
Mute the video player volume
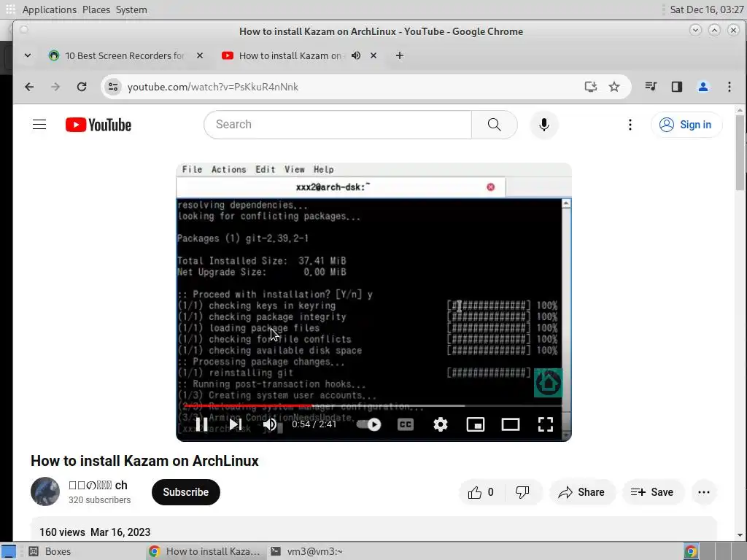[270, 424]
